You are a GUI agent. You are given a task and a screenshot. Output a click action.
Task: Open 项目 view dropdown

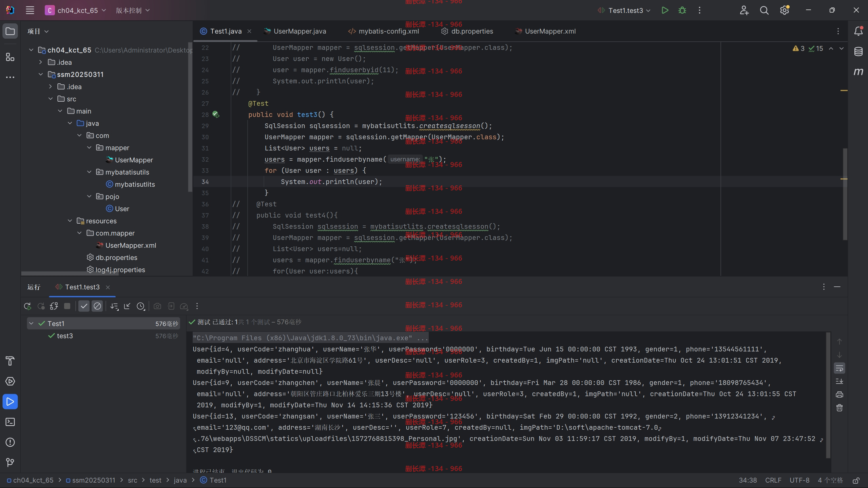[x=38, y=31]
